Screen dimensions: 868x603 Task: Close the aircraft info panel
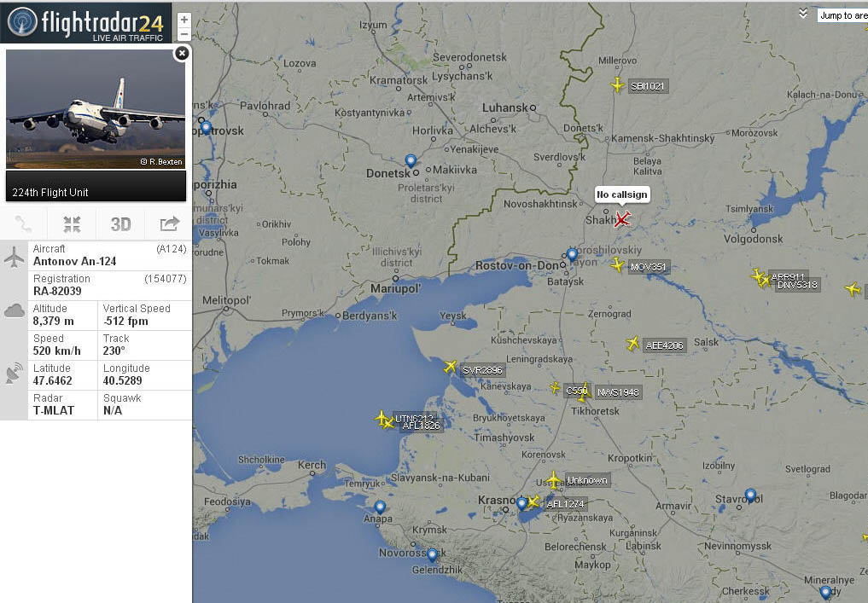pos(182,53)
